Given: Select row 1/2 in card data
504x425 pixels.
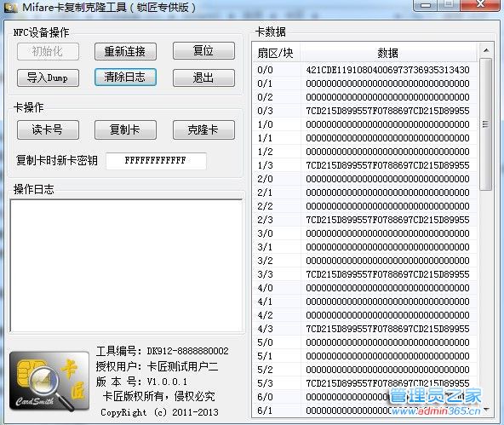Looking at the screenshot, I should (x=364, y=152).
